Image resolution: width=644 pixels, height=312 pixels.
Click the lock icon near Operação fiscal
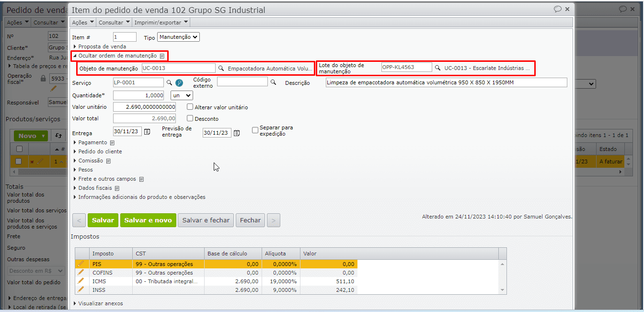tap(43, 78)
